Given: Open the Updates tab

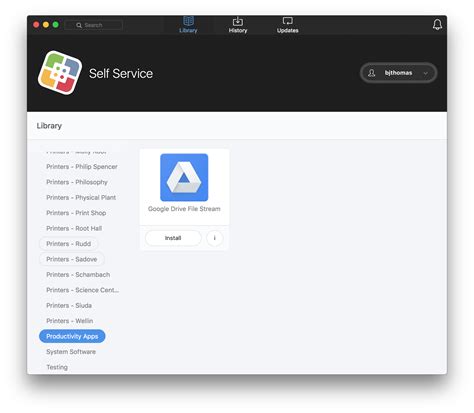Looking at the screenshot, I should click(x=287, y=25).
